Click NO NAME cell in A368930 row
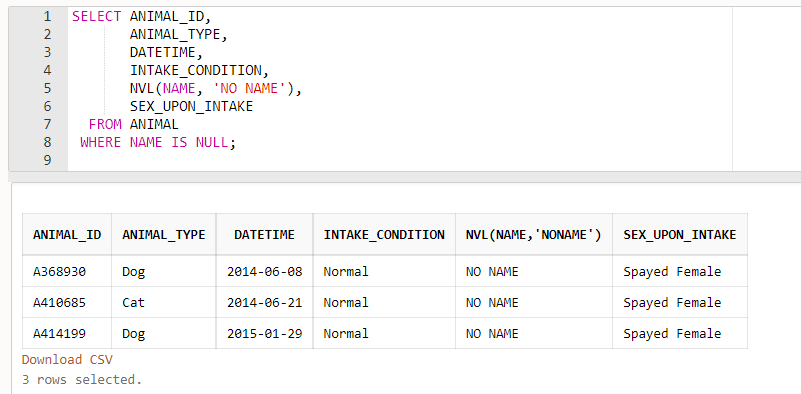 534,271
